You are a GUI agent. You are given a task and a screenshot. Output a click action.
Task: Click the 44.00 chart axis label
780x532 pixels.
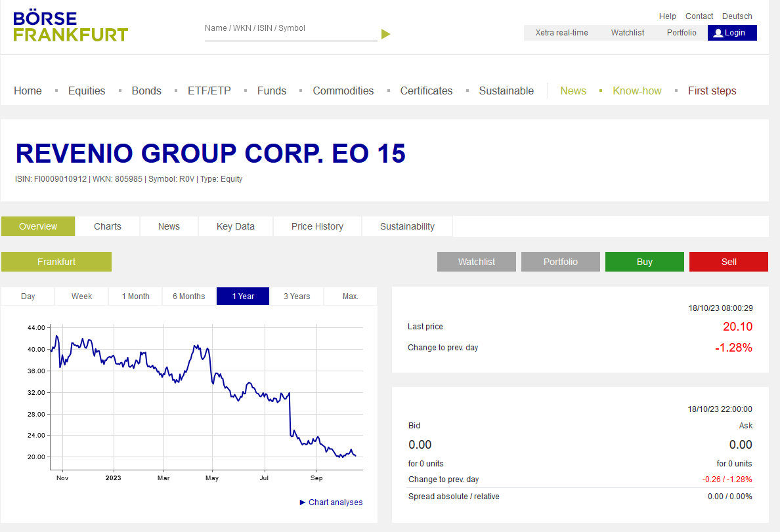click(36, 327)
